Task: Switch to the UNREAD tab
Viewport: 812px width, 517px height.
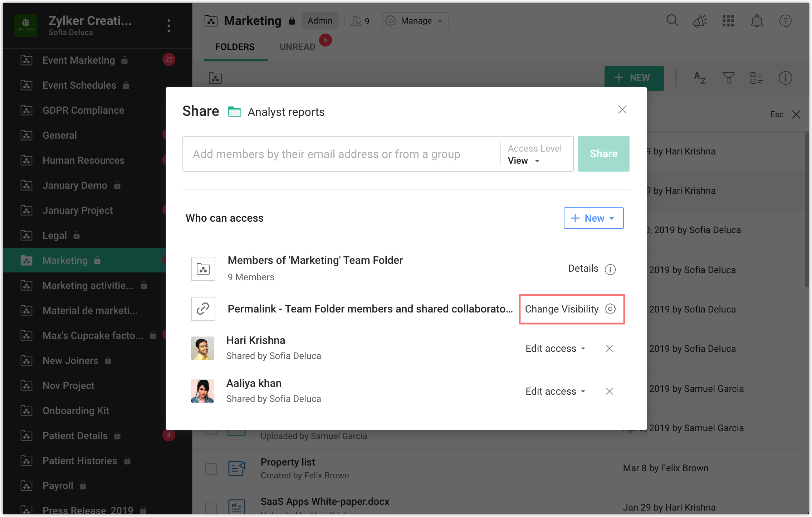Action: (x=297, y=47)
